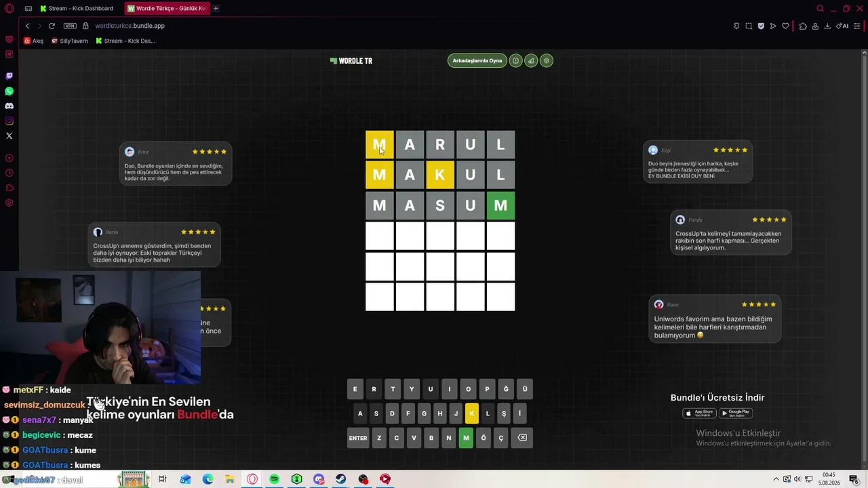
Task: Reload the Wordle page
Action: [x=52, y=26]
